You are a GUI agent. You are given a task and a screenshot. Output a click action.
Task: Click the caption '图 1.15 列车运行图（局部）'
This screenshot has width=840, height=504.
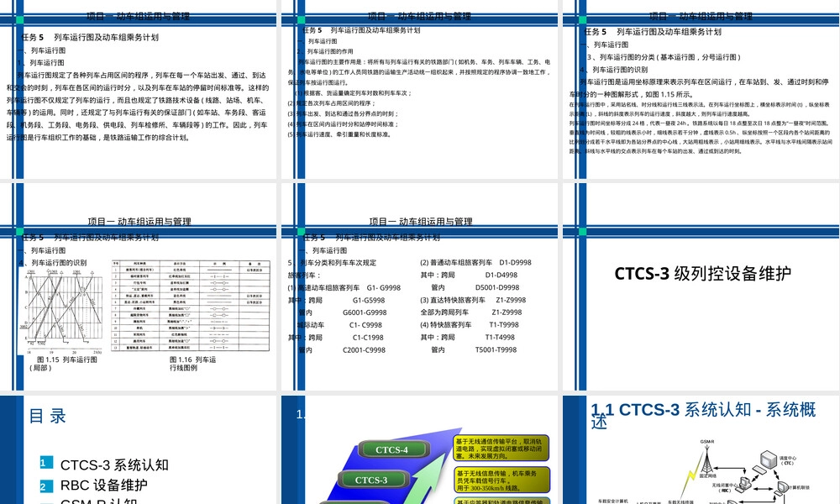[x=64, y=364]
